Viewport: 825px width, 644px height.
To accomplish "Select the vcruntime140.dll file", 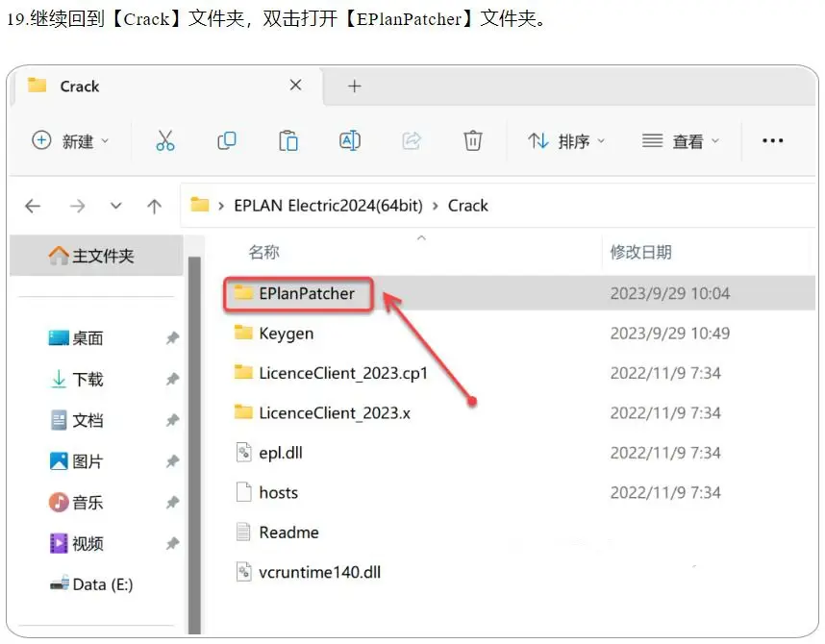I will [x=309, y=572].
